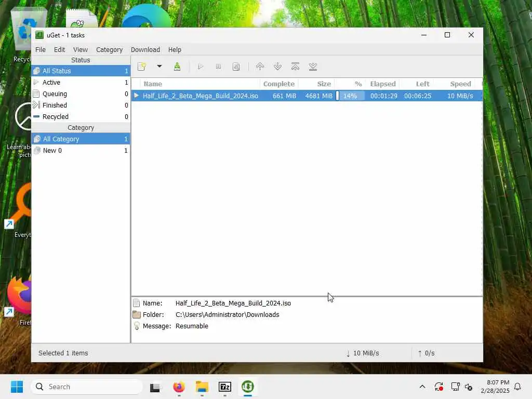Image resolution: width=532 pixels, height=399 pixels.
Task: Sort by the Size column header
Action: point(316,84)
